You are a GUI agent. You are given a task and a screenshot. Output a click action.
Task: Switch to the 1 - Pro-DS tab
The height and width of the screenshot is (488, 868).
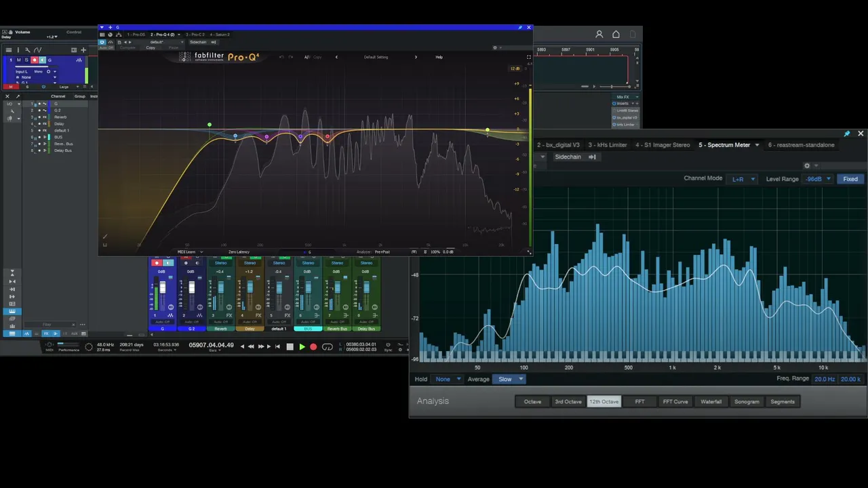[x=136, y=35]
